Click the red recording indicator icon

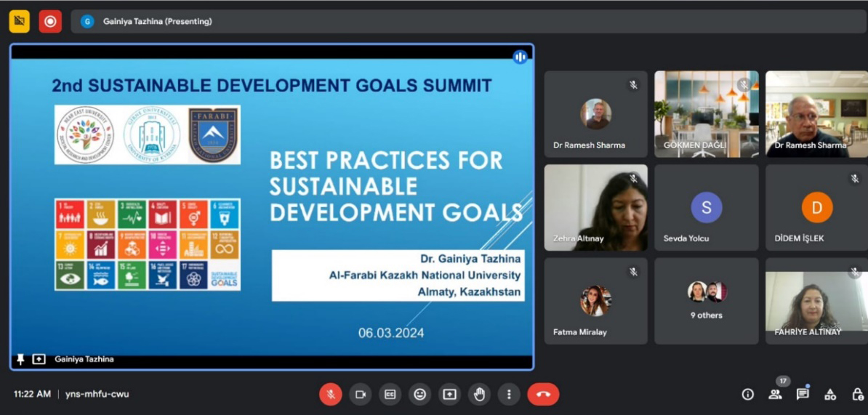pos(50,22)
